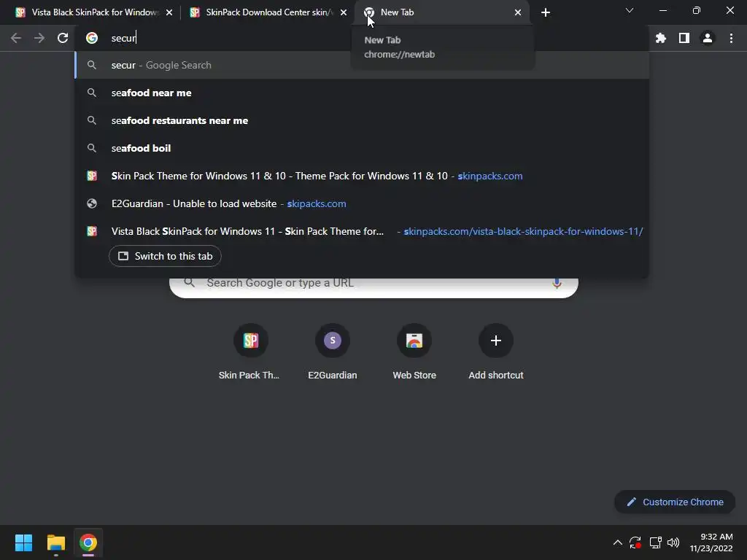
Task: Click the Google icon in the address bar
Action: click(92, 38)
